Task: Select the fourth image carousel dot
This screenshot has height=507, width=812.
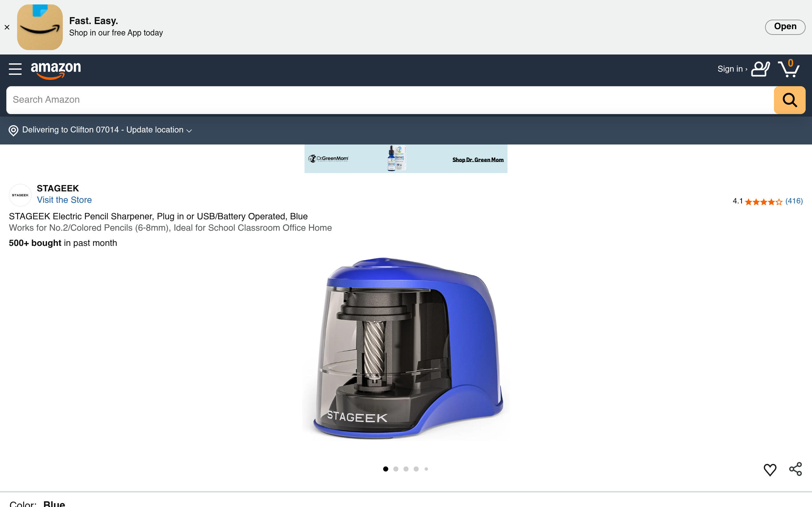Action: 416,469
